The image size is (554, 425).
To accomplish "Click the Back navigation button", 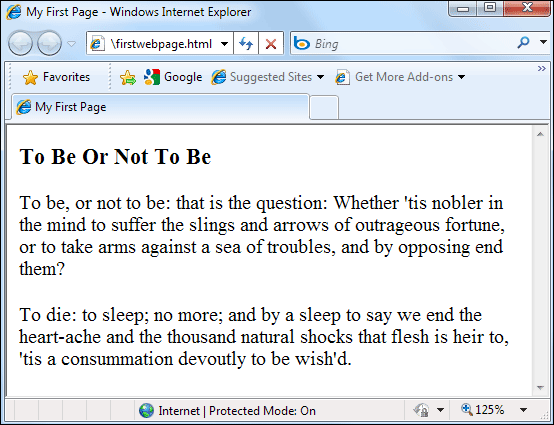I will coord(20,43).
